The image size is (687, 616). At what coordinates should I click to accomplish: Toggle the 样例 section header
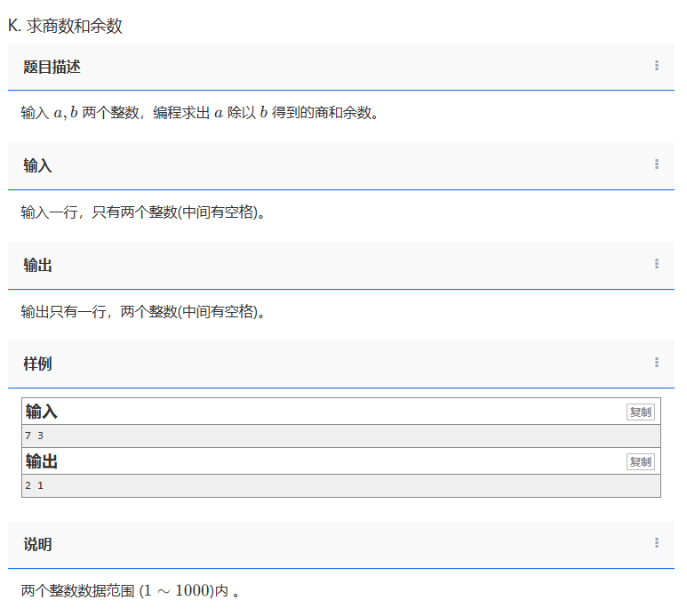tap(38, 364)
